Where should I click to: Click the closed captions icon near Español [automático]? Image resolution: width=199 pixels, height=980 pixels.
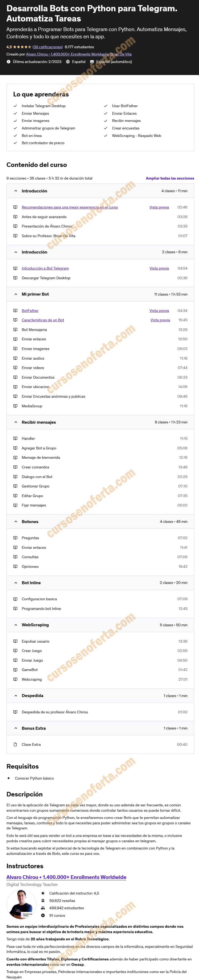pos(92,62)
